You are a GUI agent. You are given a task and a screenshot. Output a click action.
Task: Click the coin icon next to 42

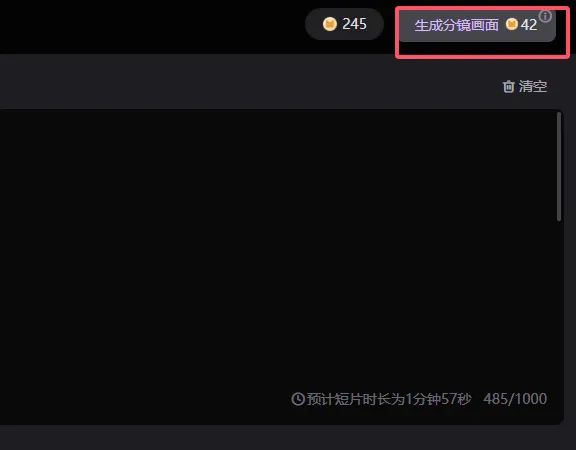[x=511, y=24]
